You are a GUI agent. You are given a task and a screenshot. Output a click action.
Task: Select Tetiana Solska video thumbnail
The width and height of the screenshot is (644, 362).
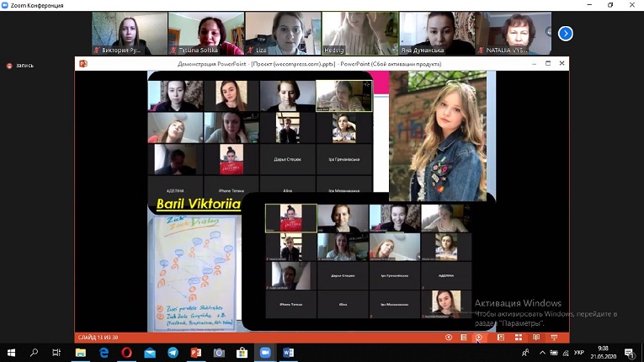pyautogui.click(x=206, y=34)
